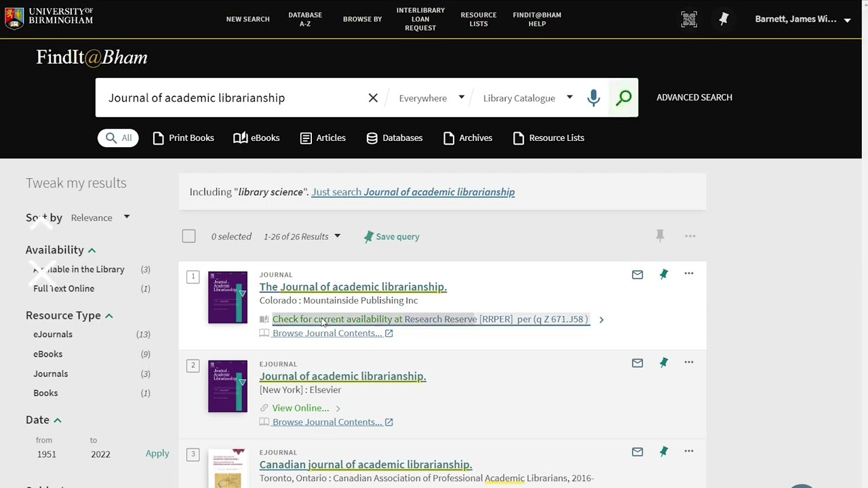
Task: Pin Canadian journal of academic librarianship
Action: pos(664,451)
